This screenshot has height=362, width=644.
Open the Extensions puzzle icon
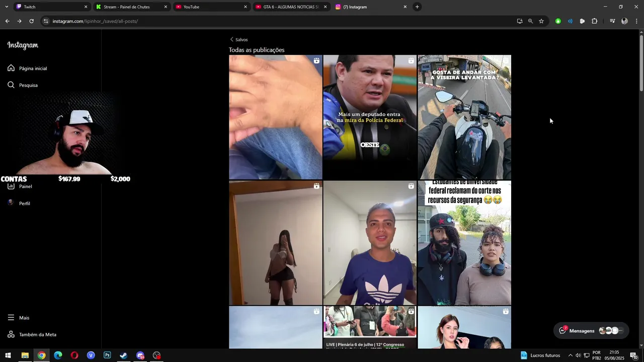point(594,21)
